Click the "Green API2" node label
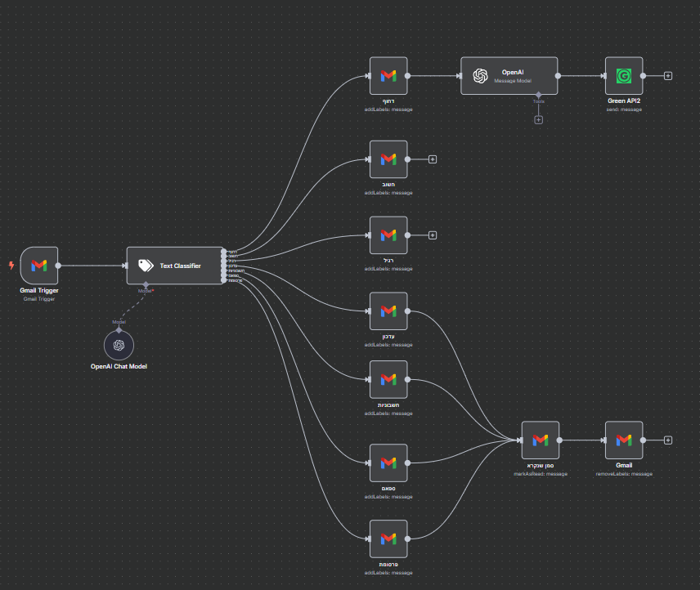The height and width of the screenshot is (590, 700). [624, 101]
